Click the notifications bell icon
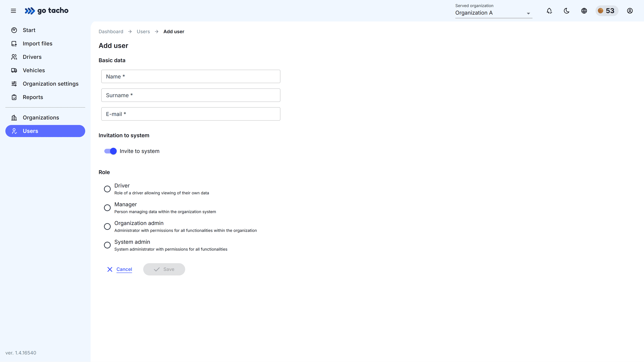Screen dimensions: 644x362 tap(549, 11)
